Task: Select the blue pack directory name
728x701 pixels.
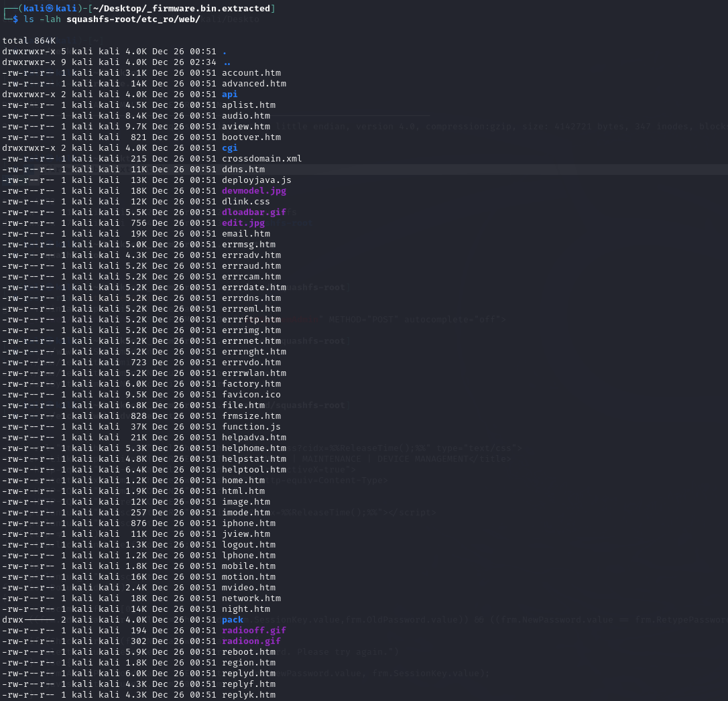Action: click(233, 619)
